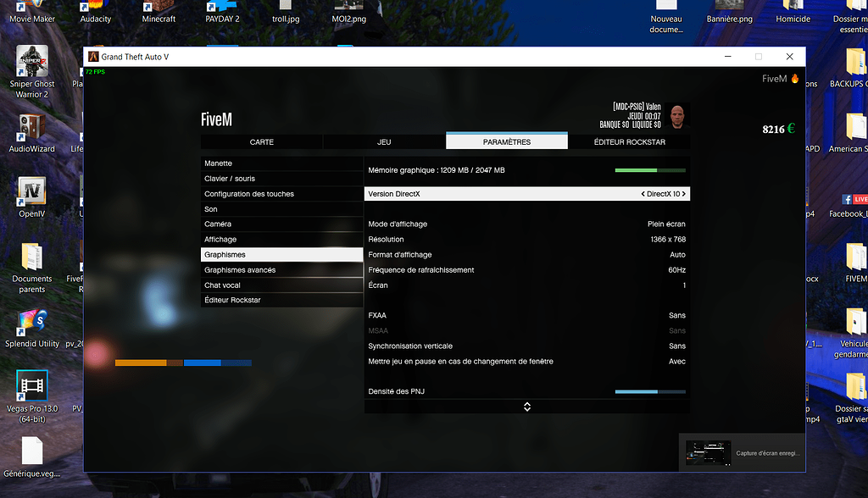868x498 pixels.
Task: Open the Chat vocal settings
Action: (x=281, y=285)
